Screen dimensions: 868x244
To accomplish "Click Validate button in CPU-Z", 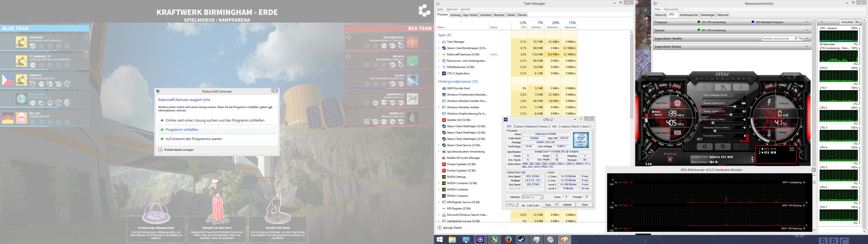I will [567, 205].
